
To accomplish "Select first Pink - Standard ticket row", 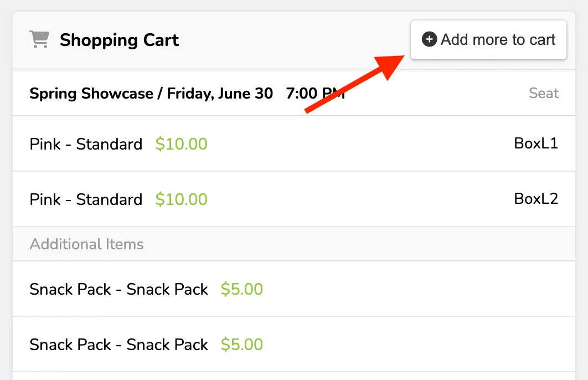I will click(294, 143).
